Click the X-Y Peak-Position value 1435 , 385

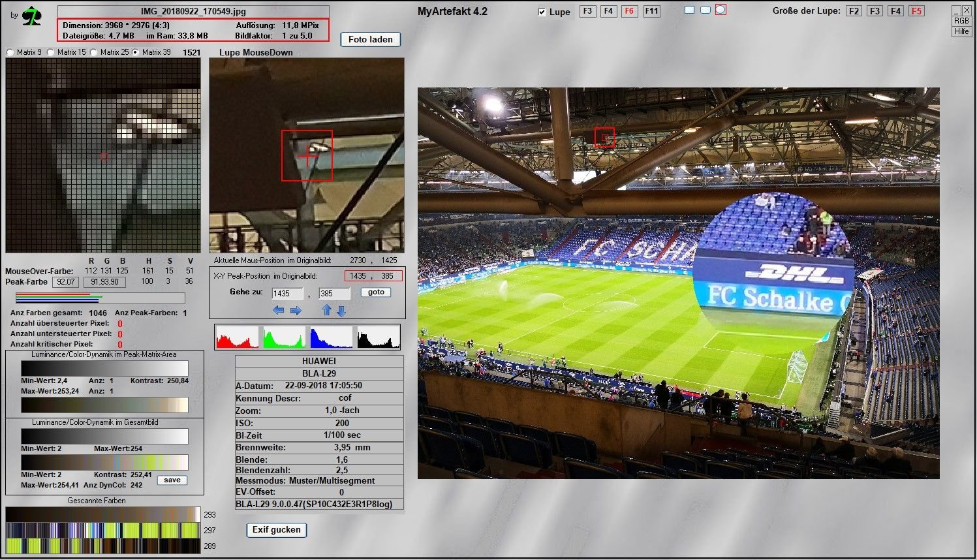(x=373, y=276)
